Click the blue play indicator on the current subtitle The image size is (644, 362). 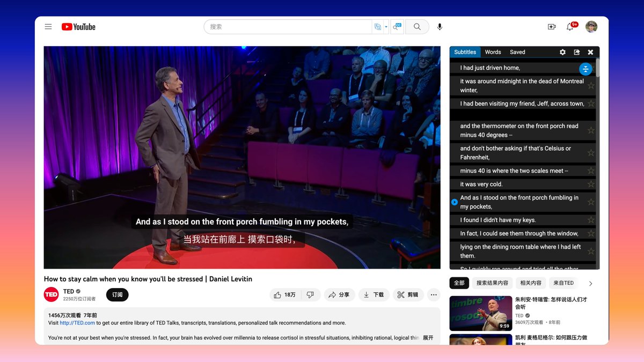pyautogui.click(x=454, y=202)
